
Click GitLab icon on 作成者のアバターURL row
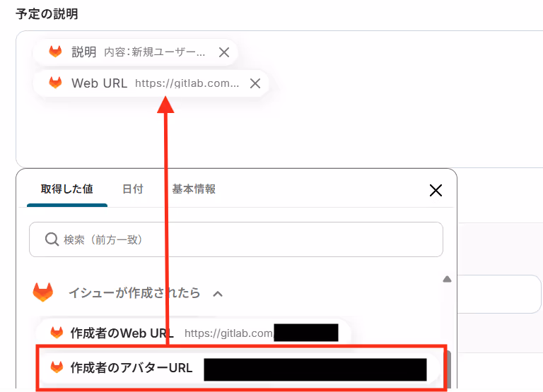click(57, 367)
